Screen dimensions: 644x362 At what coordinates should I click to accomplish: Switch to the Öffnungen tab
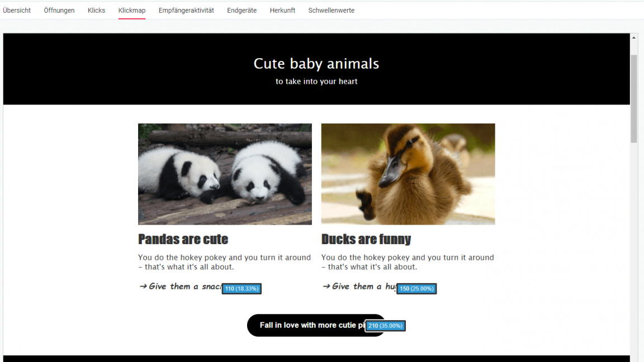pyautogui.click(x=59, y=10)
